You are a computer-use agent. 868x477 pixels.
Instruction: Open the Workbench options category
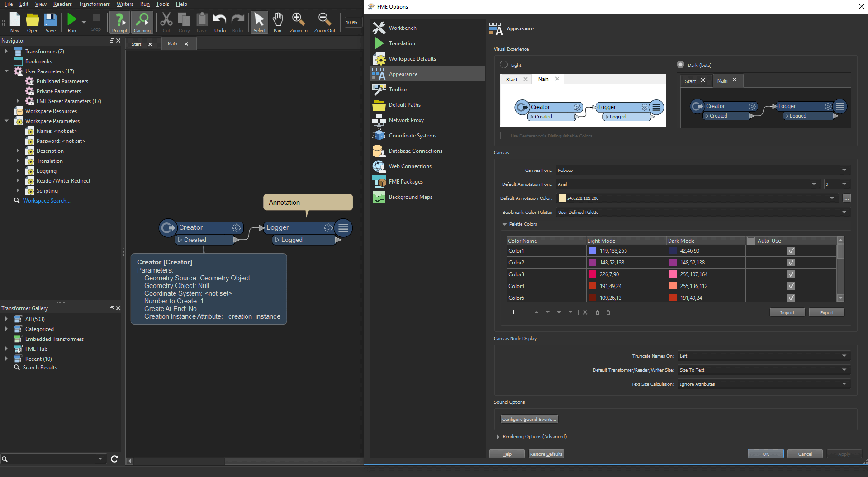click(427, 28)
